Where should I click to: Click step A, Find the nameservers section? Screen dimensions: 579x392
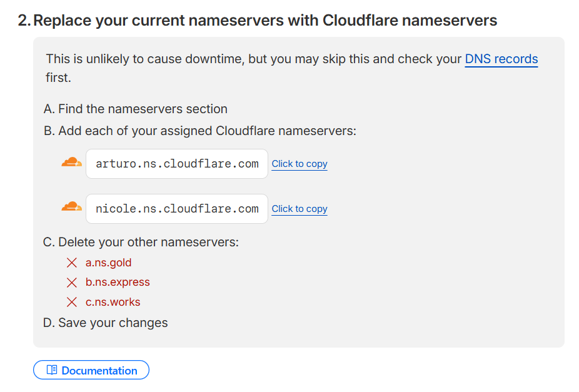pos(136,109)
